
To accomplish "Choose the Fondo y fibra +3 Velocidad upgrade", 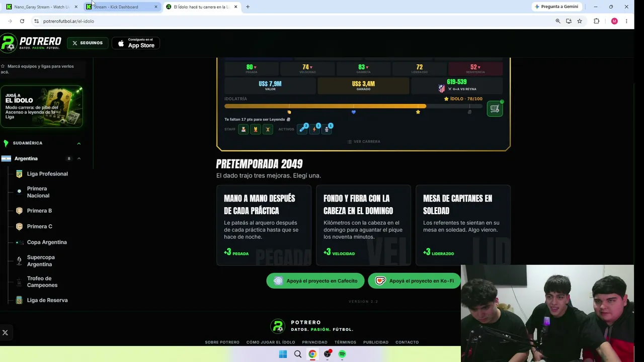I will (x=363, y=225).
